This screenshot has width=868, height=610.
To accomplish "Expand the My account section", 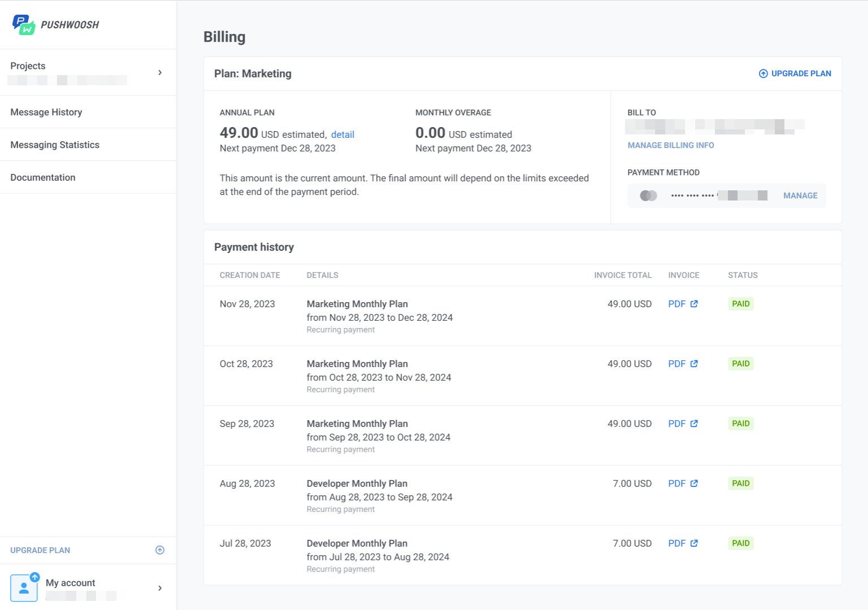I will pyautogui.click(x=160, y=587).
